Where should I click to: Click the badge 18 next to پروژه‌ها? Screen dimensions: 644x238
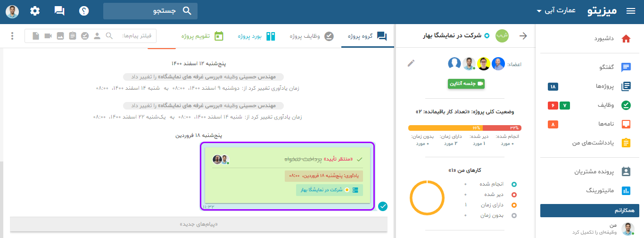[x=553, y=86]
